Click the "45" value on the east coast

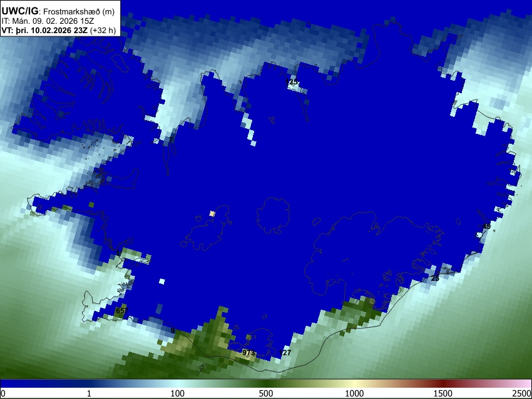(x=486, y=226)
